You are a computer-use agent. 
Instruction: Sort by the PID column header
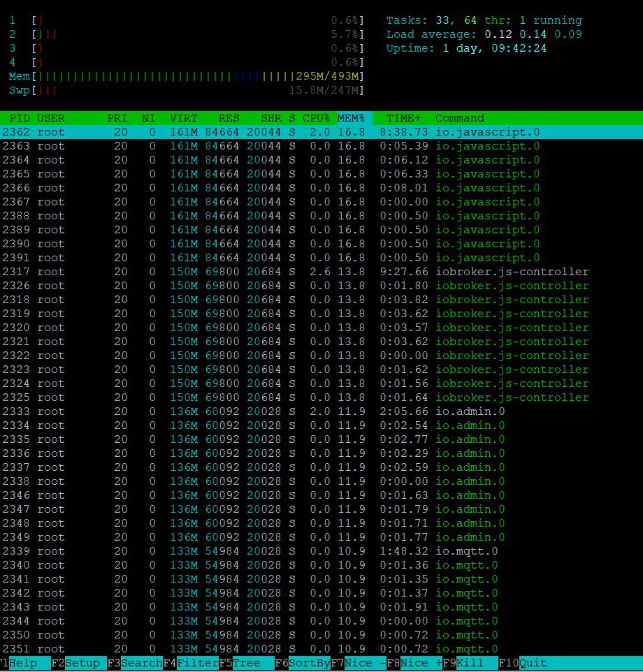(20, 118)
